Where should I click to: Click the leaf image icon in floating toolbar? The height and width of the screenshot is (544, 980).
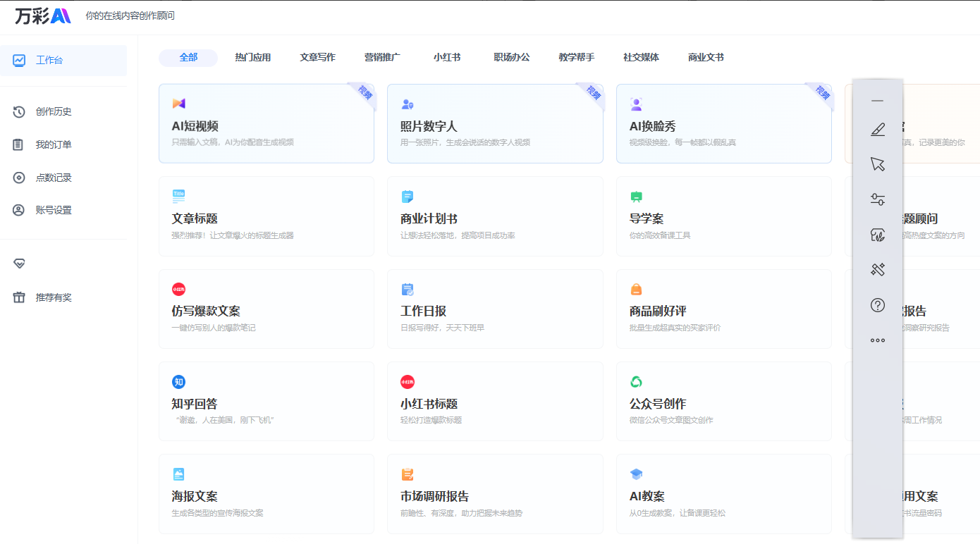(877, 235)
